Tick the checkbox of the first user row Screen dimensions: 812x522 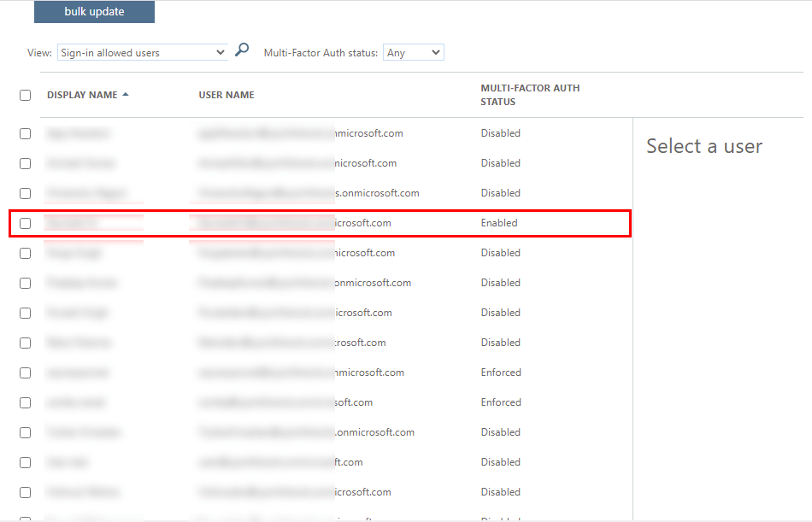point(26,133)
